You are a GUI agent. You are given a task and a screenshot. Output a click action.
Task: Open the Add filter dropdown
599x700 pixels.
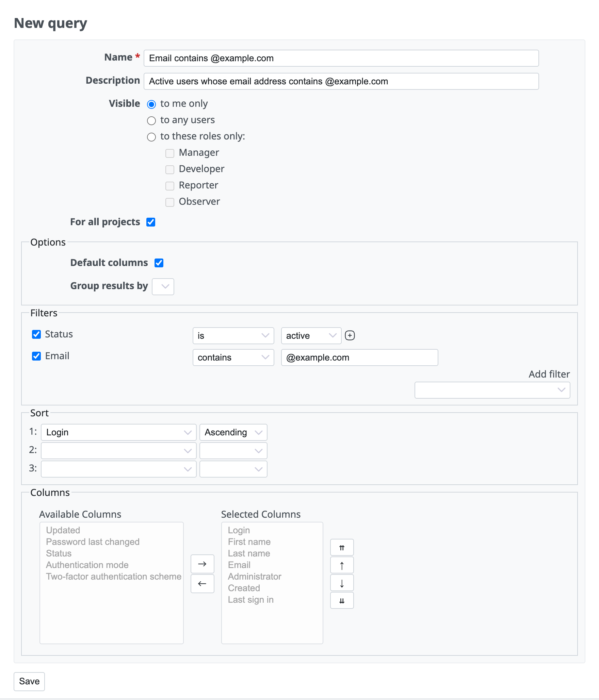point(492,390)
